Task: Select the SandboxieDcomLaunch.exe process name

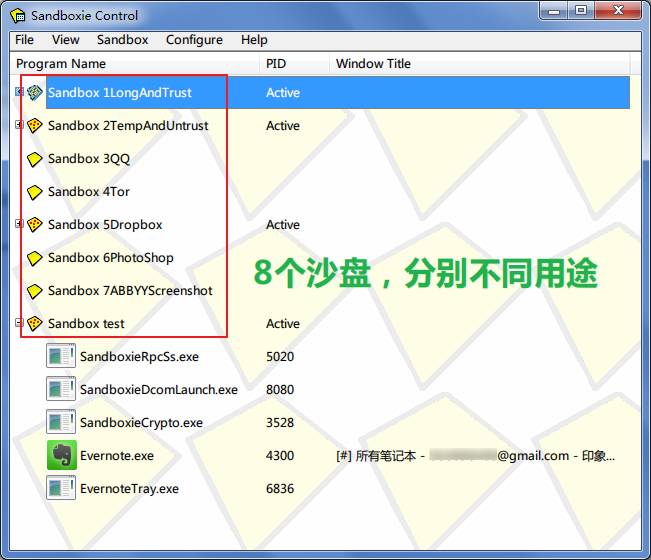Action: [159, 389]
